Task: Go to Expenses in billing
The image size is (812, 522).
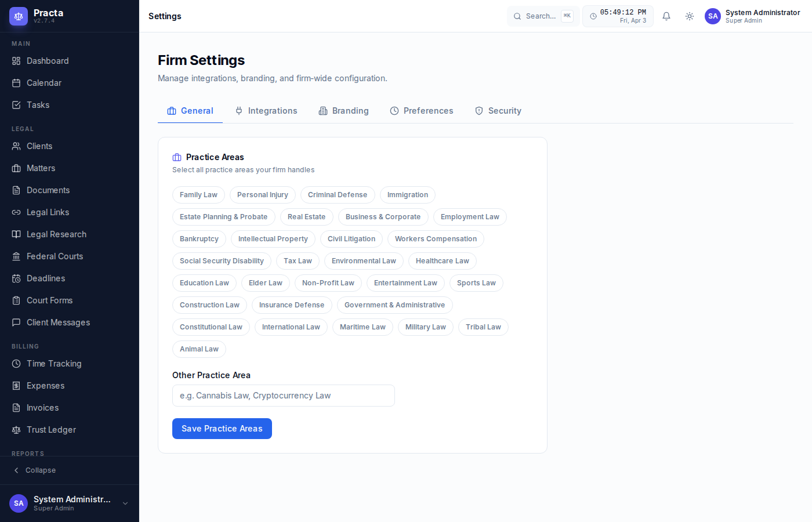Action: point(70,386)
